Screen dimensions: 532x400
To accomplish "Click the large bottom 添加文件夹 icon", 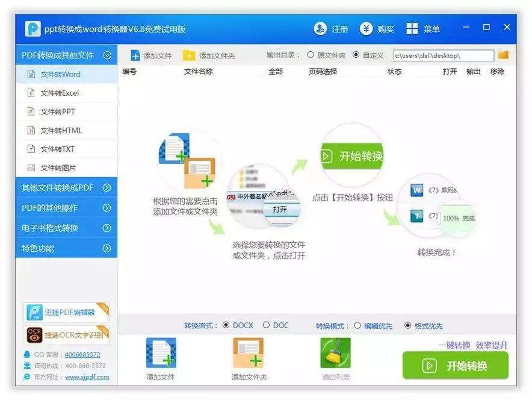I will pos(249,353).
